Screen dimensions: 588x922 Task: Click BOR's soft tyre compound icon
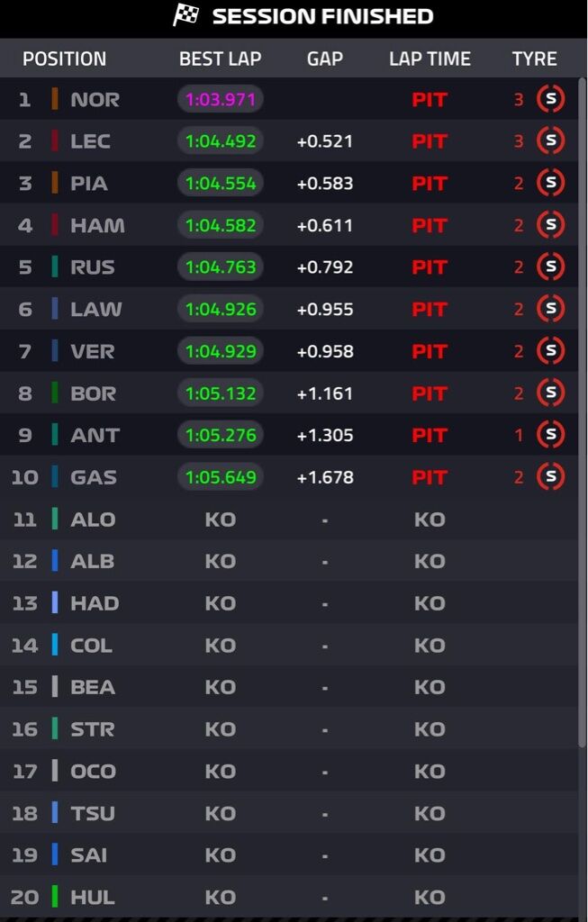[550, 393]
